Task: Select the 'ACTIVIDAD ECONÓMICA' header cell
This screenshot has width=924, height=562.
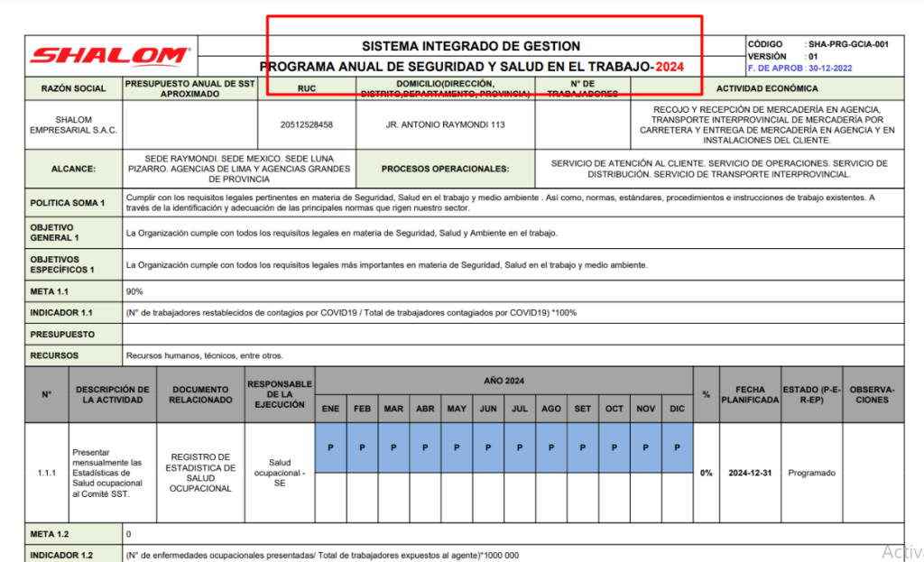Action: click(767, 88)
